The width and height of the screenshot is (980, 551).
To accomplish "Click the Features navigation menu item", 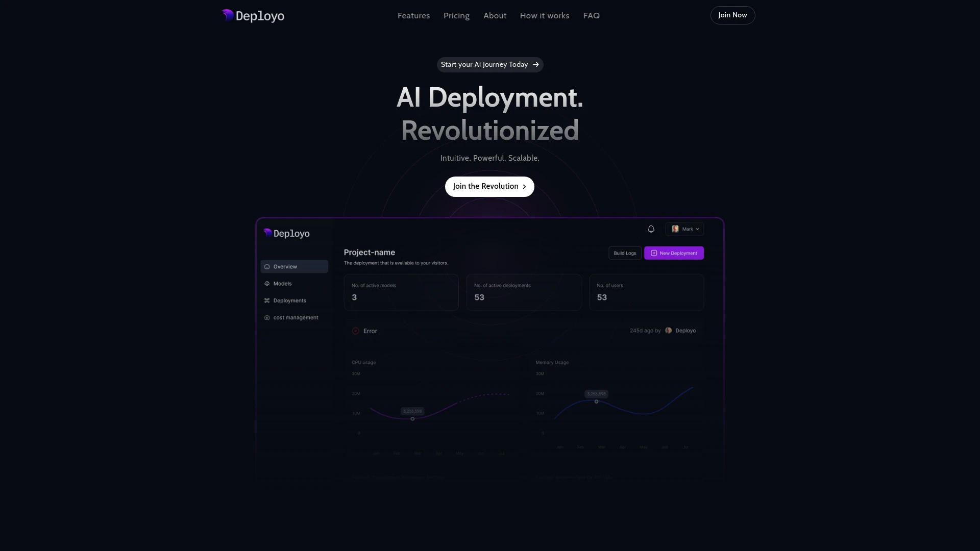I will pyautogui.click(x=413, y=15).
